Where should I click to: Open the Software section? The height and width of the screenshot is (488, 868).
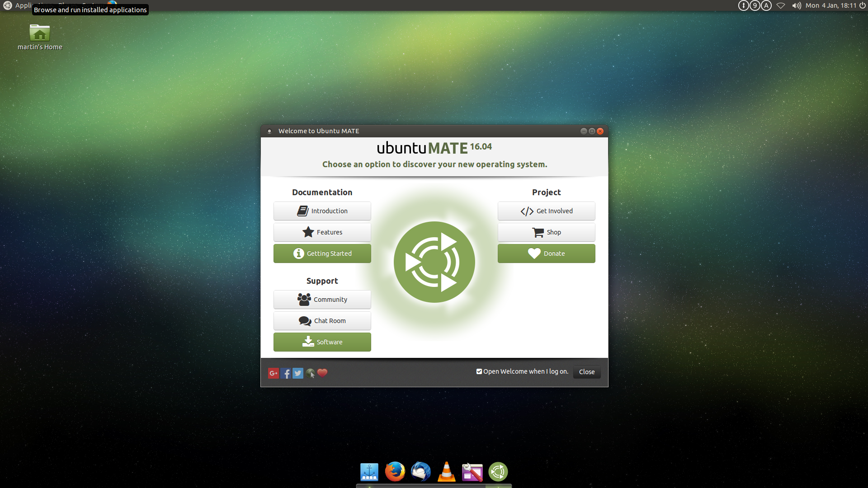click(322, 342)
